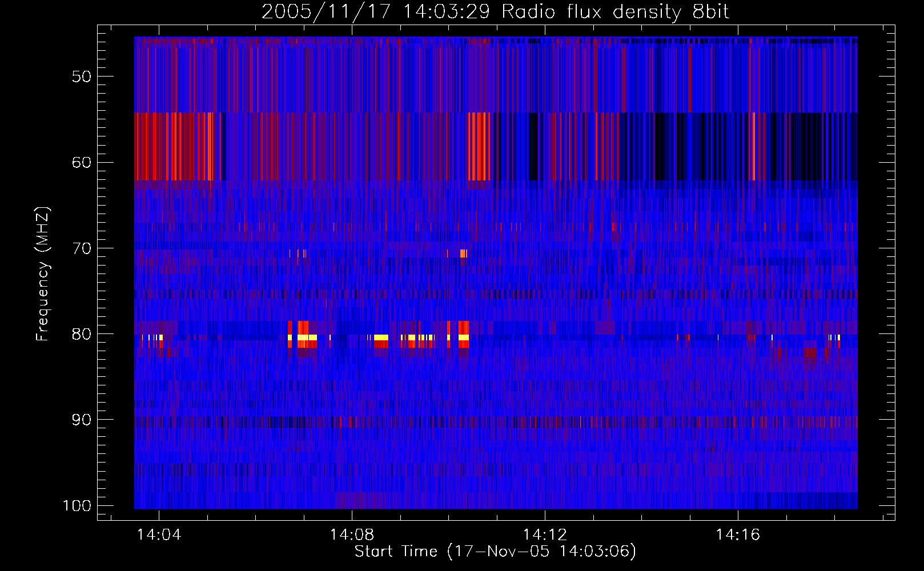Select the "Frequency (MHZ)" y-axis label
This screenshot has height=571, width=924.
(x=43, y=274)
